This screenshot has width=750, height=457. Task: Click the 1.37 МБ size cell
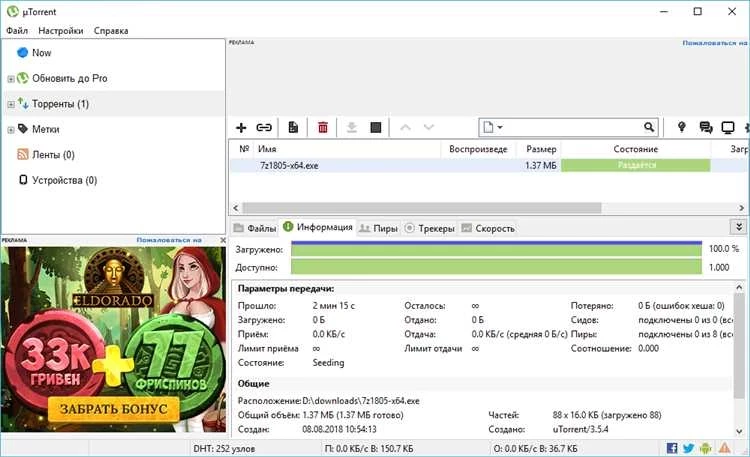540,166
